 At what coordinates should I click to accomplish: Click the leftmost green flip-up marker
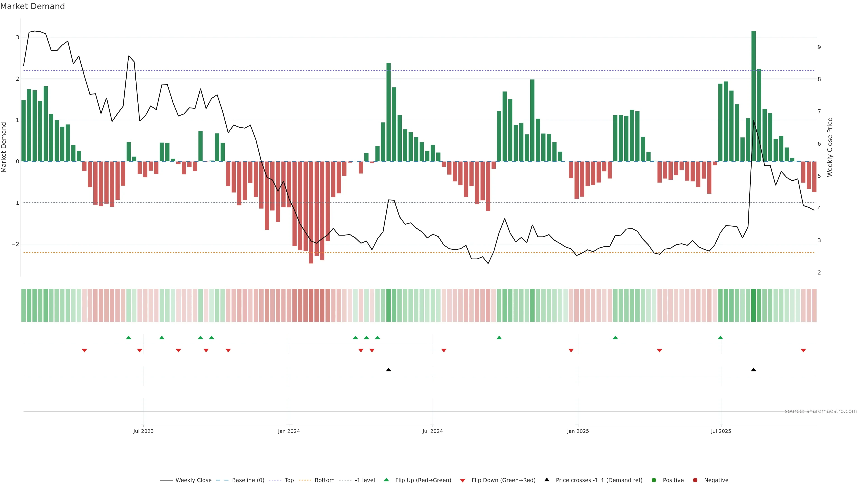pyautogui.click(x=128, y=338)
